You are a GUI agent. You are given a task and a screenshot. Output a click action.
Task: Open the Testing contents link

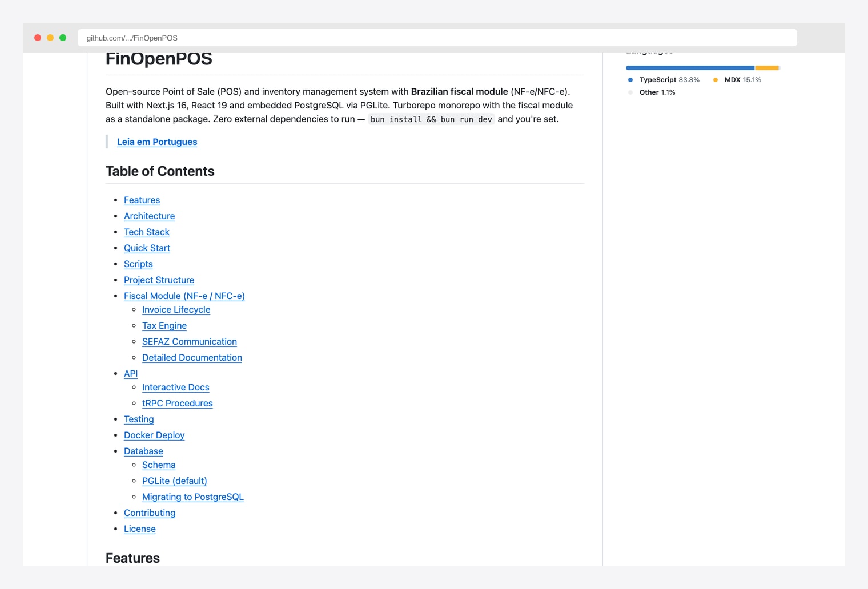click(x=139, y=419)
